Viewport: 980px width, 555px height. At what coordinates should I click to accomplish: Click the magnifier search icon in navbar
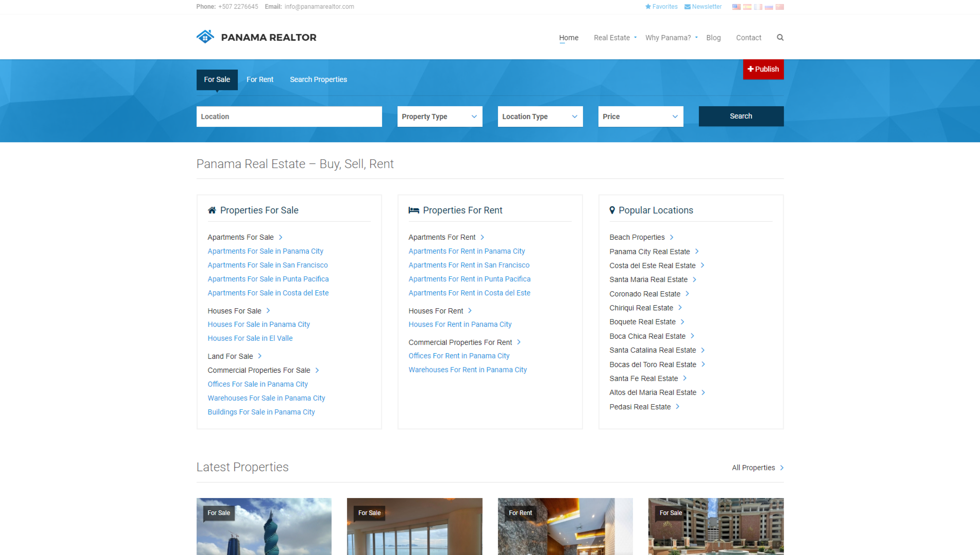click(x=780, y=37)
